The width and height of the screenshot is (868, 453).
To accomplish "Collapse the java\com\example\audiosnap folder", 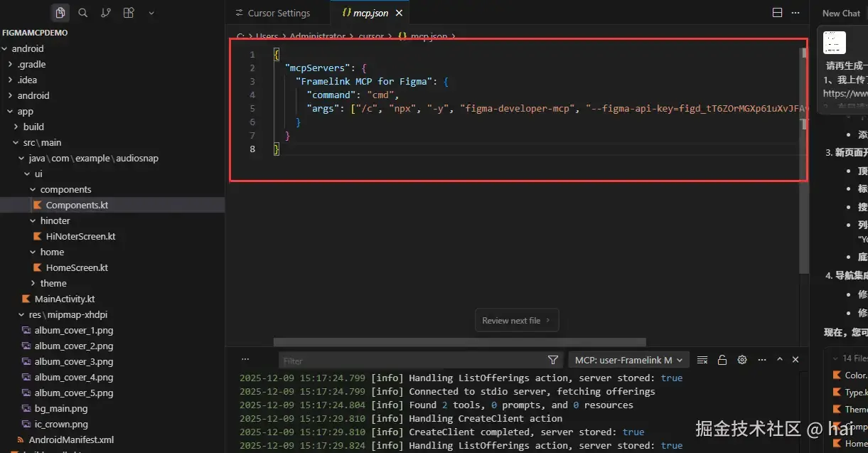I will [x=93, y=158].
